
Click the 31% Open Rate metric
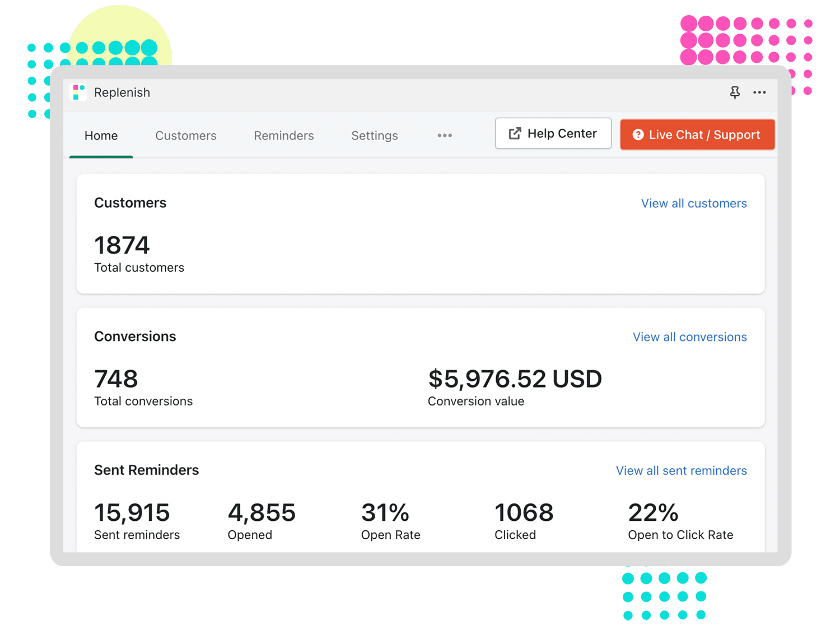coord(385,513)
